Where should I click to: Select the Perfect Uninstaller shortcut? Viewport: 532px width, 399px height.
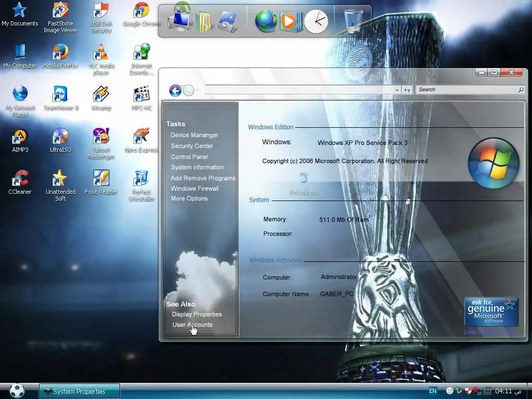[x=141, y=185]
